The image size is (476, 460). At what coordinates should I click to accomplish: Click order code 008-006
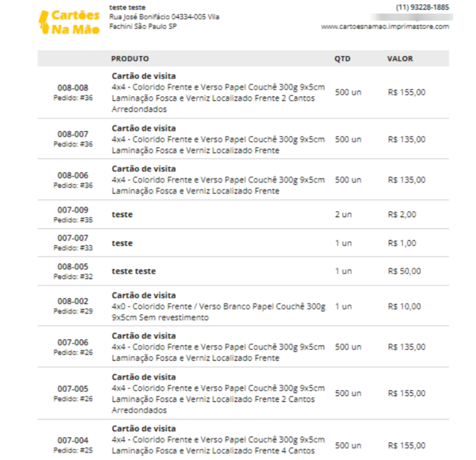tap(73, 175)
